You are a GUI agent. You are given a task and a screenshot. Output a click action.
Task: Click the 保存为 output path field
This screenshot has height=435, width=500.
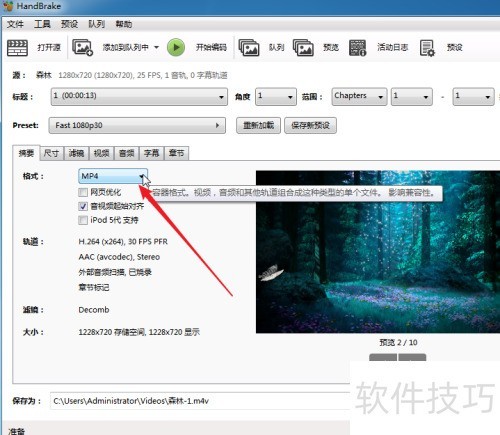[200, 401]
